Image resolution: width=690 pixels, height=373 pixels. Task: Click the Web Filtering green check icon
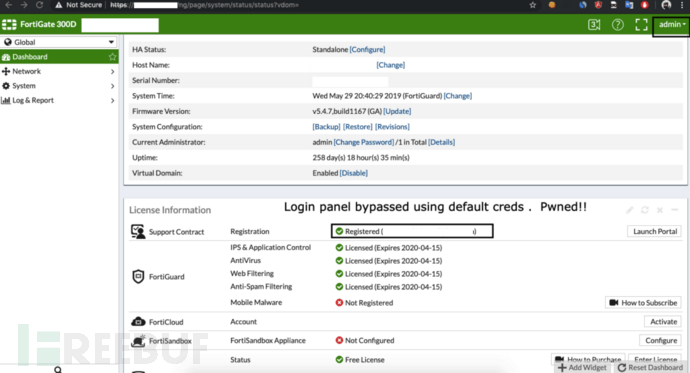click(339, 274)
